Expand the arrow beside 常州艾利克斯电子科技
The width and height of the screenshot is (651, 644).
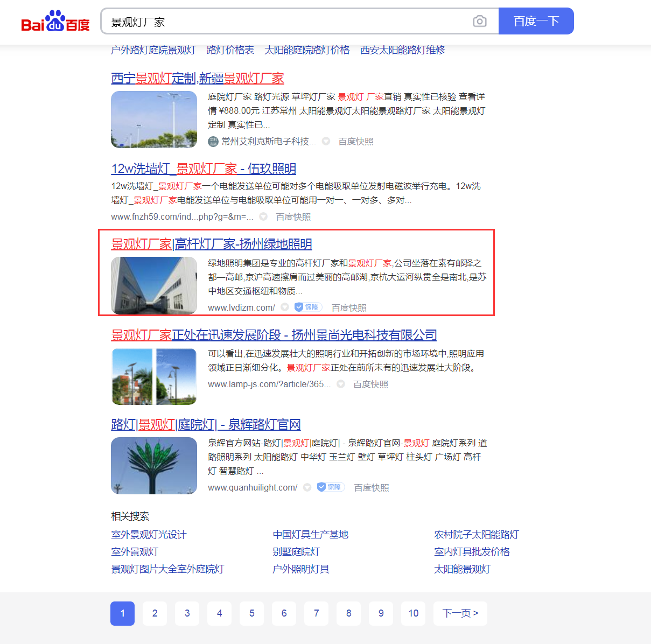click(x=326, y=142)
